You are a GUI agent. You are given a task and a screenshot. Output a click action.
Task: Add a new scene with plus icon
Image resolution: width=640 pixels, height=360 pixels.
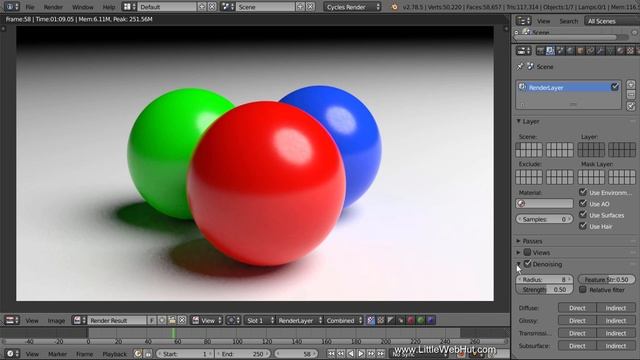click(300, 7)
